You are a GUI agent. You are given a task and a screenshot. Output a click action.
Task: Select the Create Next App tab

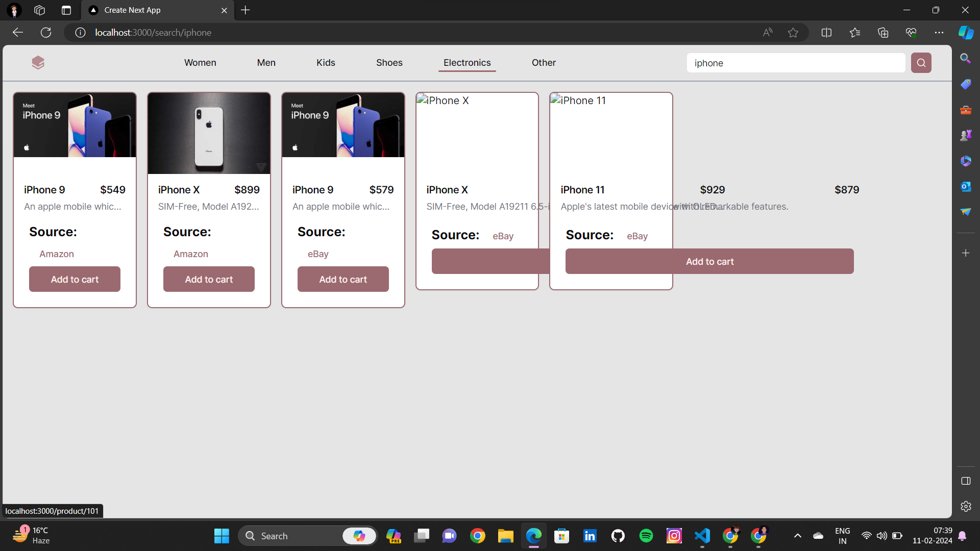tap(158, 10)
